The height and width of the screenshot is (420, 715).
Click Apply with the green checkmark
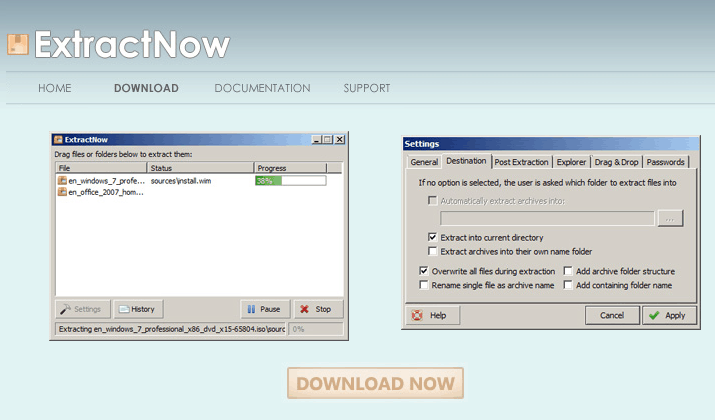coord(666,315)
